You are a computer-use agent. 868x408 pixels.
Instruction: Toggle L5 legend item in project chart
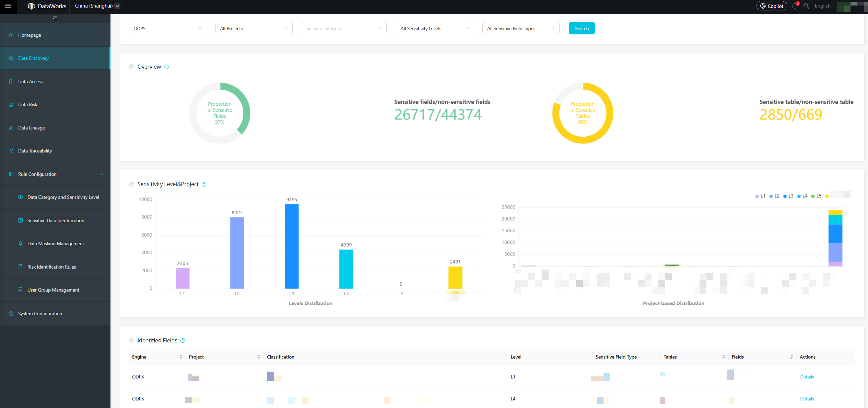pos(816,196)
